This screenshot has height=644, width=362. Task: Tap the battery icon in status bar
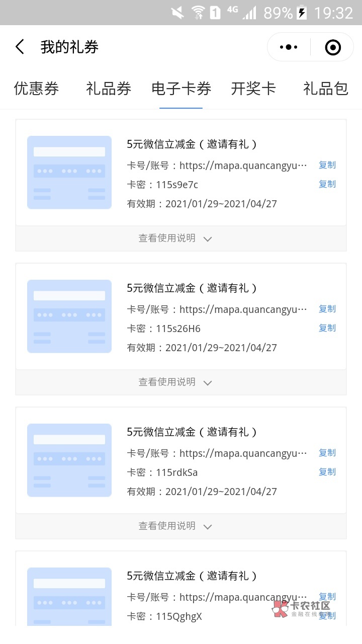coord(302,13)
